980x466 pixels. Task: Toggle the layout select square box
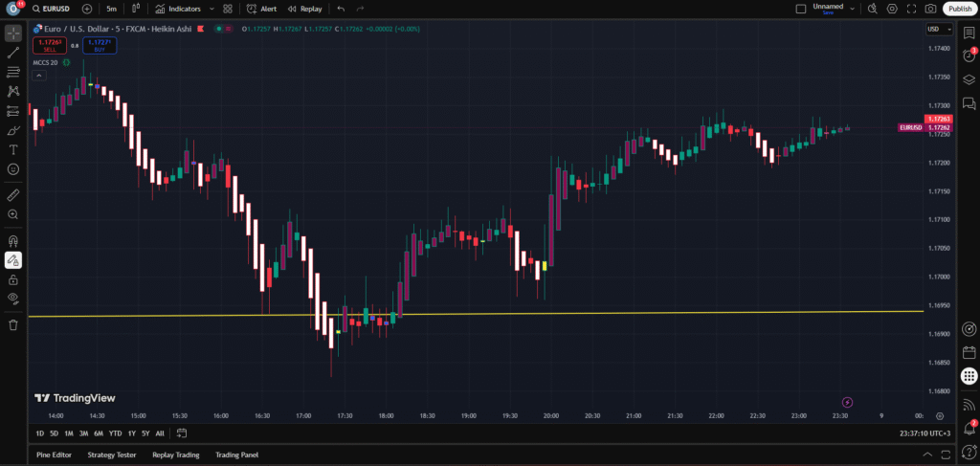pyautogui.click(x=801, y=9)
